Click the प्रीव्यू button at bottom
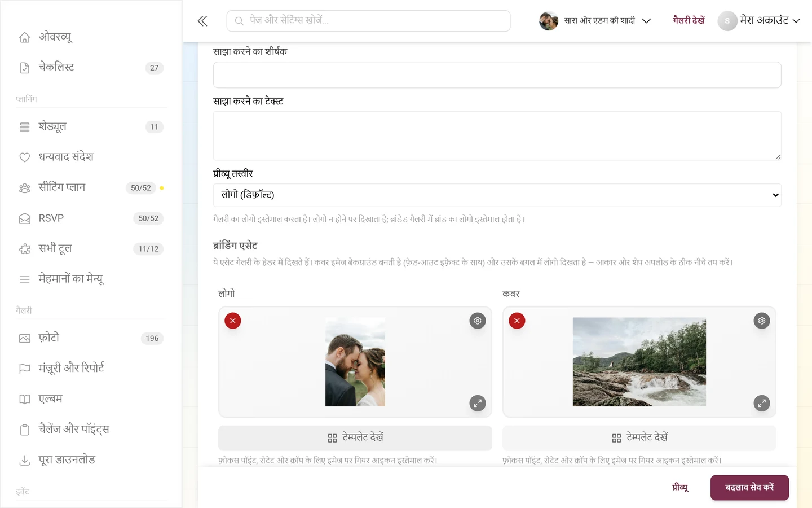This screenshot has width=812, height=508. pos(680,488)
